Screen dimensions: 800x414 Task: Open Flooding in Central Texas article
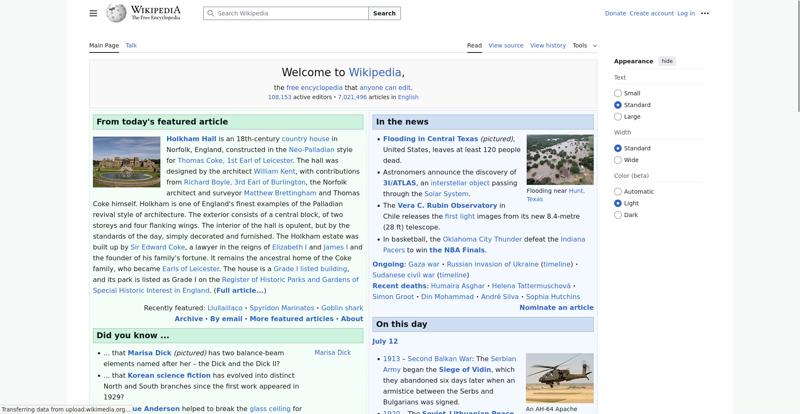click(x=431, y=139)
